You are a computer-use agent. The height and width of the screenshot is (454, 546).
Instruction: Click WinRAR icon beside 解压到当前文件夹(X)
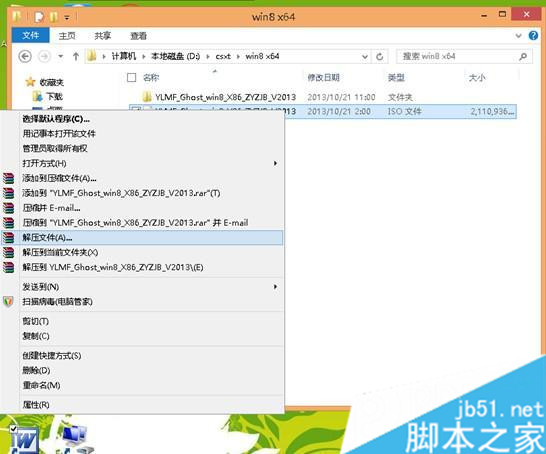point(8,252)
